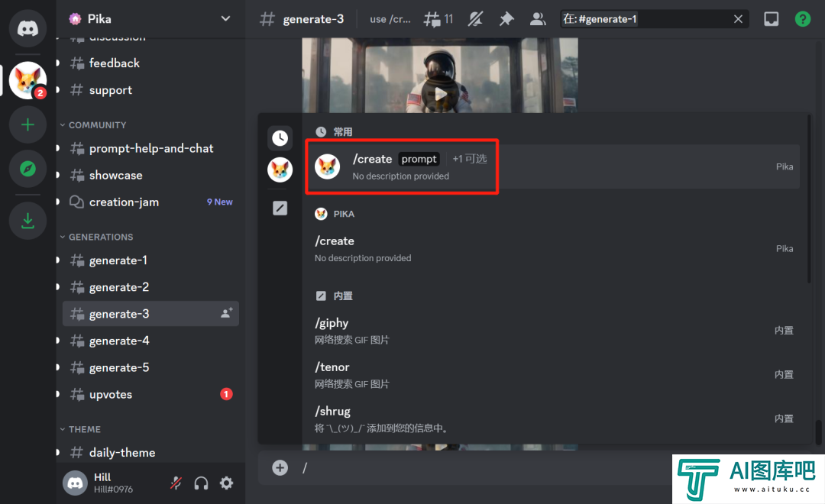The width and height of the screenshot is (825, 504).
Task: Choose the /shrug built-in command
Action: pos(554,418)
